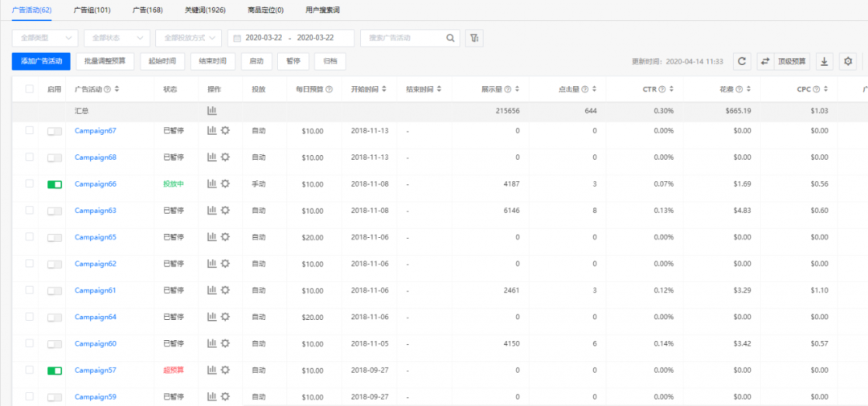This screenshot has width=868, height=406.
Task: Open chart icon for Campaign67
Action: point(211,130)
